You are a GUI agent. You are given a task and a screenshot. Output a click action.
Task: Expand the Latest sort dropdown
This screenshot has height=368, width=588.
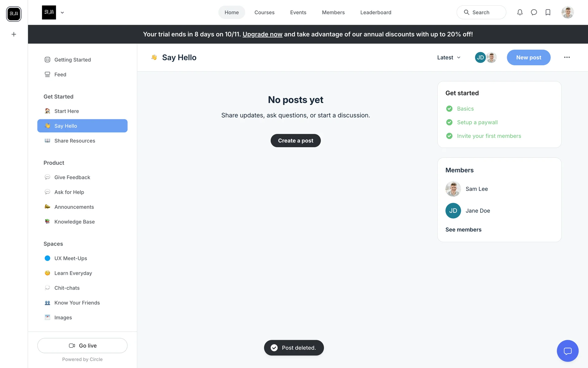[x=449, y=57]
